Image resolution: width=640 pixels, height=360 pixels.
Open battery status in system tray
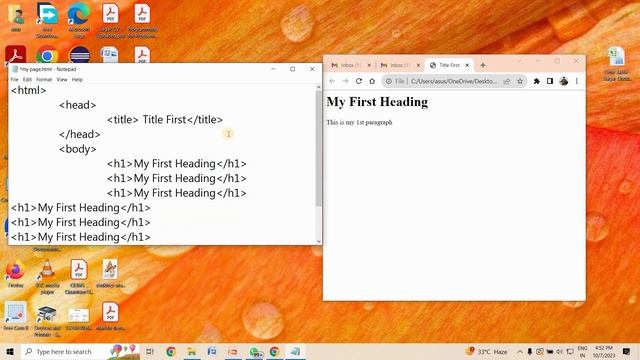pyautogui.click(x=550, y=351)
